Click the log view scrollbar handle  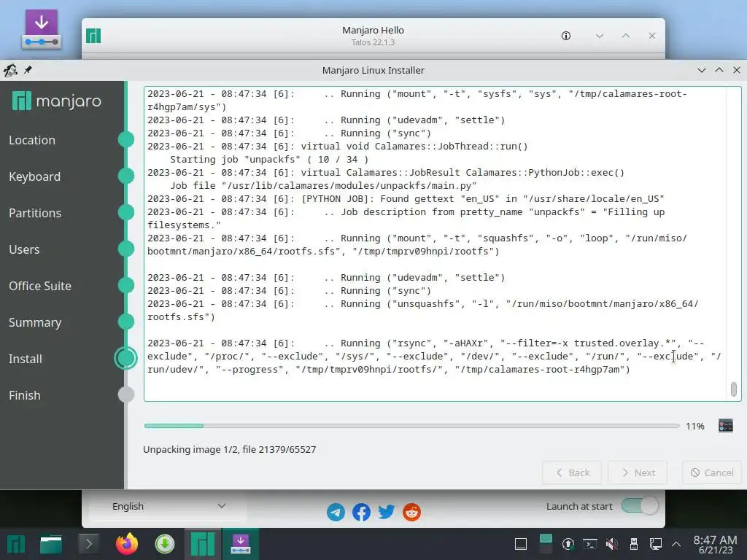coord(734,389)
